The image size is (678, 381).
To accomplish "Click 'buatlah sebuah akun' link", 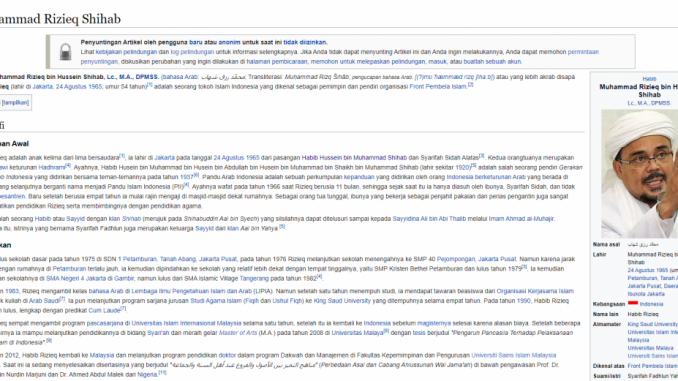I will tap(493, 61).
